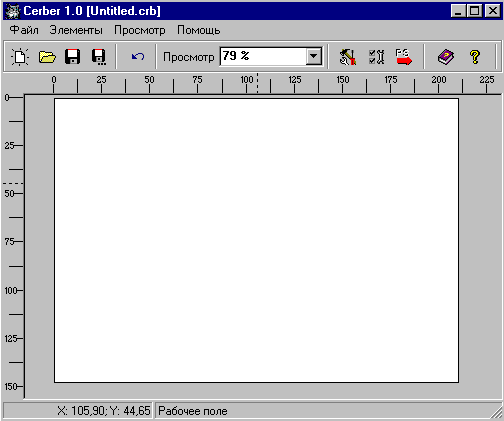504x421 pixels.
Task: Expand the zoom percentage dropdown arrow
Action: click(314, 56)
